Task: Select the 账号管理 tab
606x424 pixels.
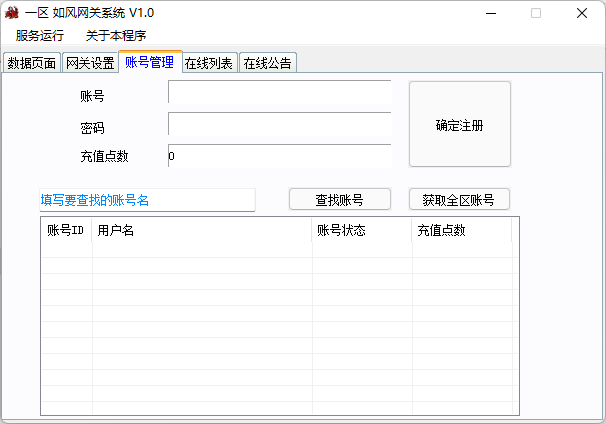Action: tap(149, 62)
